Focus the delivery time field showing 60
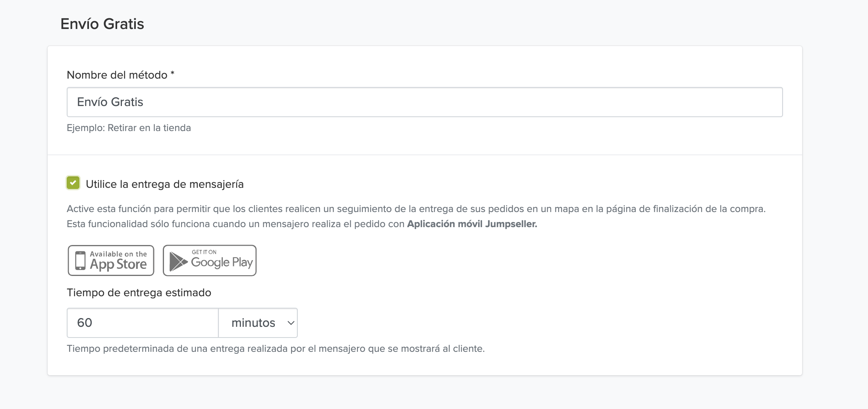Screen dimensions: 868x409 [143, 323]
